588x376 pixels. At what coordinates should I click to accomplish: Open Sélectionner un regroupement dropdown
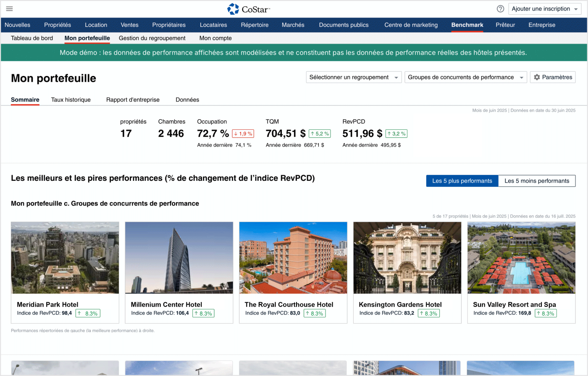point(354,77)
